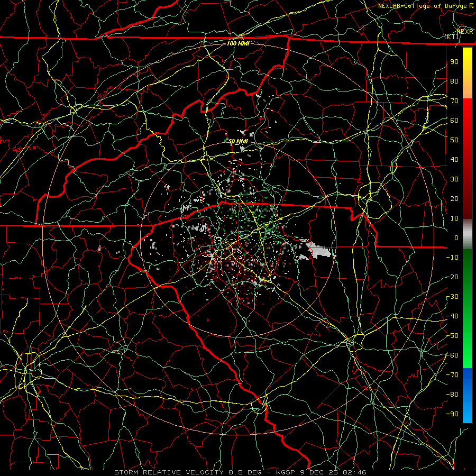
Task: Click the large gray echo patch east of radar
Action: point(319,251)
